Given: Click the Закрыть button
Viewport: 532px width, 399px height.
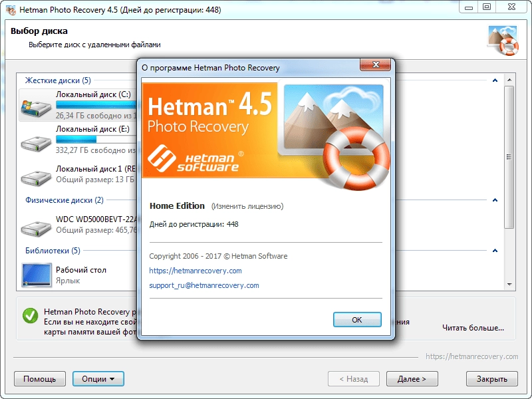Looking at the screenshot, I should coord(492,378).
